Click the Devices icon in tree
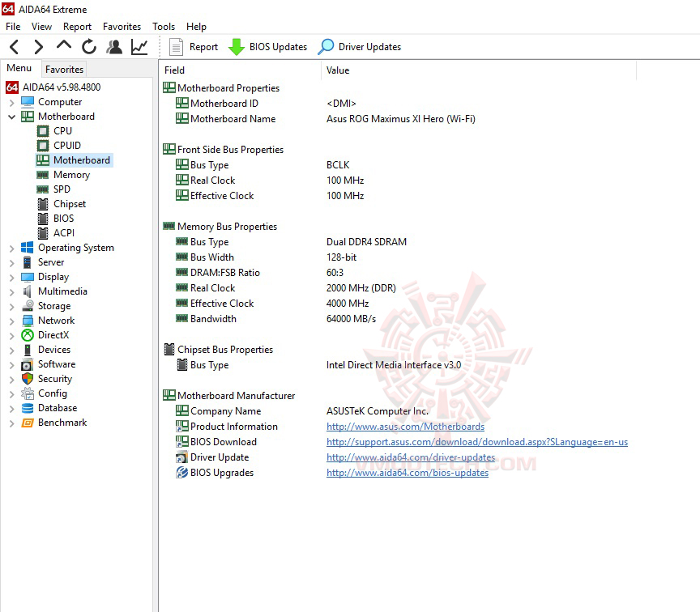 click(28, 350)
